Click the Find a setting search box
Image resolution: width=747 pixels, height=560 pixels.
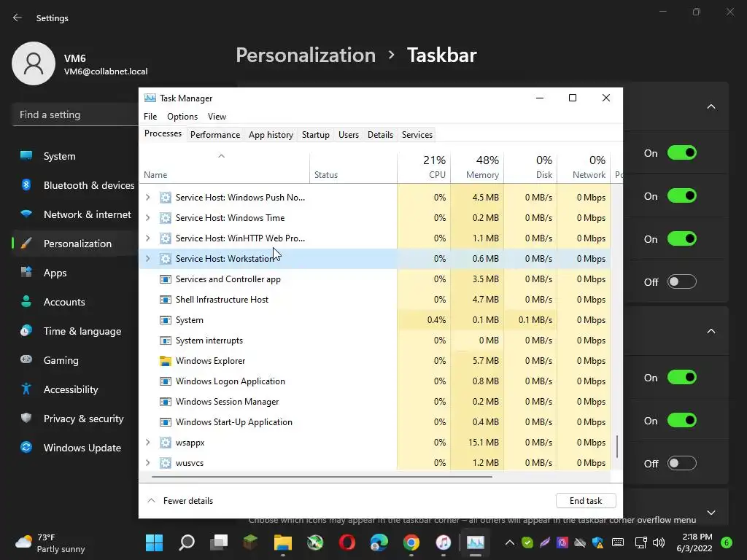click(75, 114)
